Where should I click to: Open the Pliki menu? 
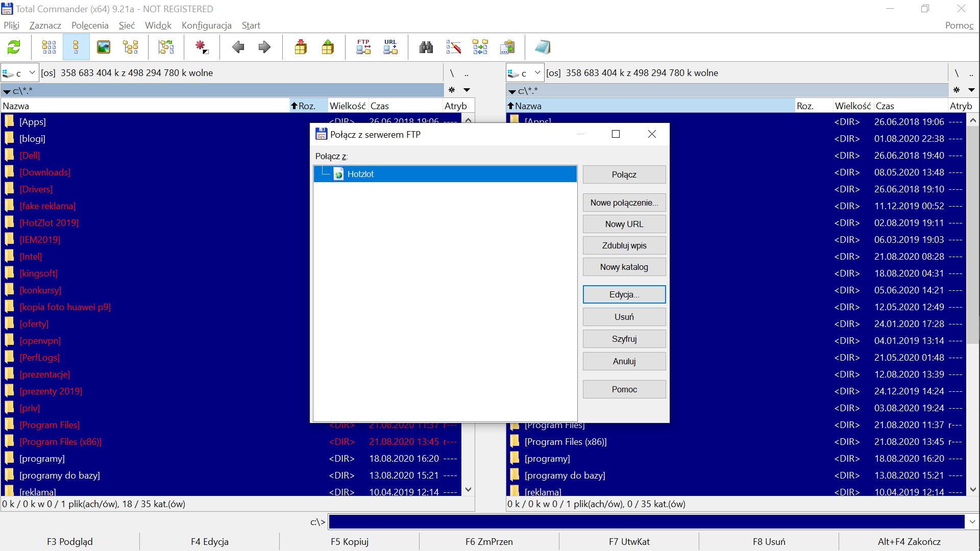[x=11, y=26]
